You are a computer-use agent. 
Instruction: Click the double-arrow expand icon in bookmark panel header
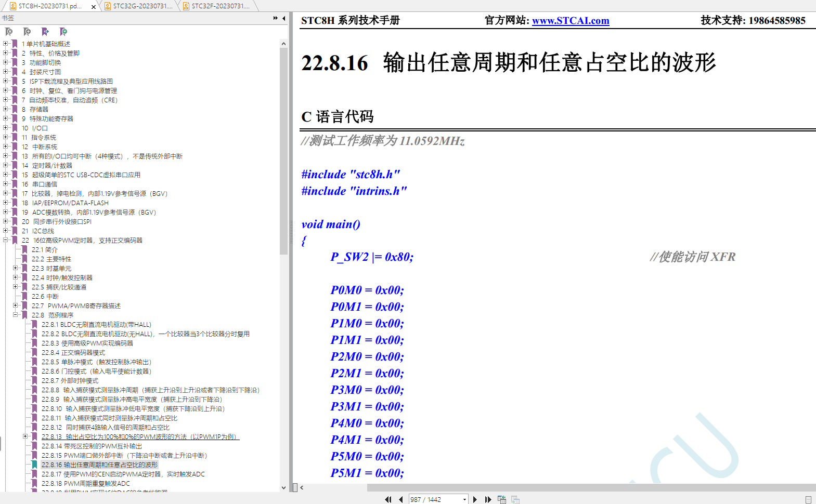tap(276, 18)
